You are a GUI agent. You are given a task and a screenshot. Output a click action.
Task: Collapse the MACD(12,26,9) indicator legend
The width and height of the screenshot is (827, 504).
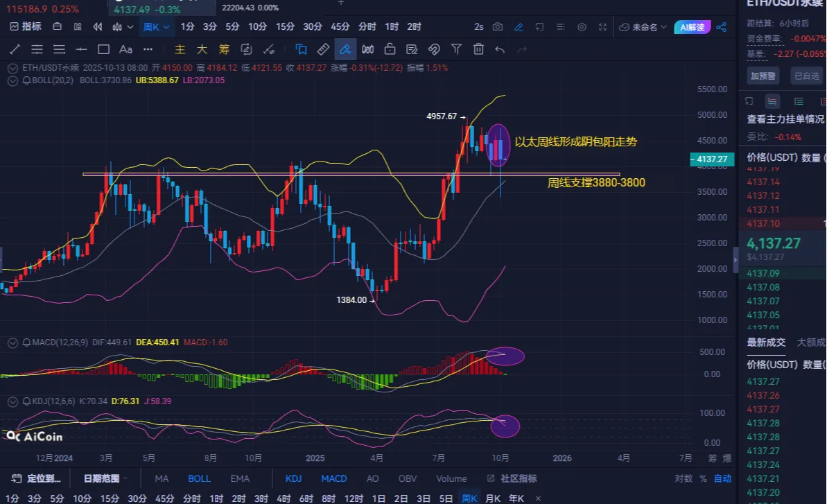pyautogui.click(x=12, y=342)
